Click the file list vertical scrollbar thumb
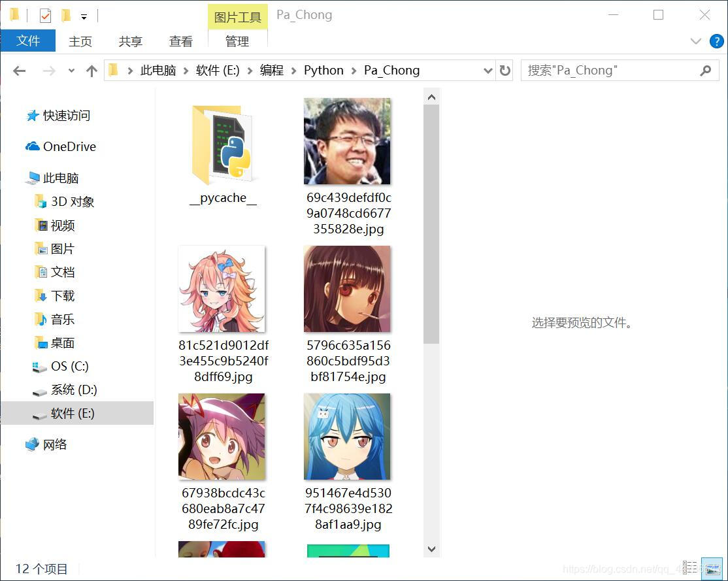 pyautogui.click(x=431, y=224)
